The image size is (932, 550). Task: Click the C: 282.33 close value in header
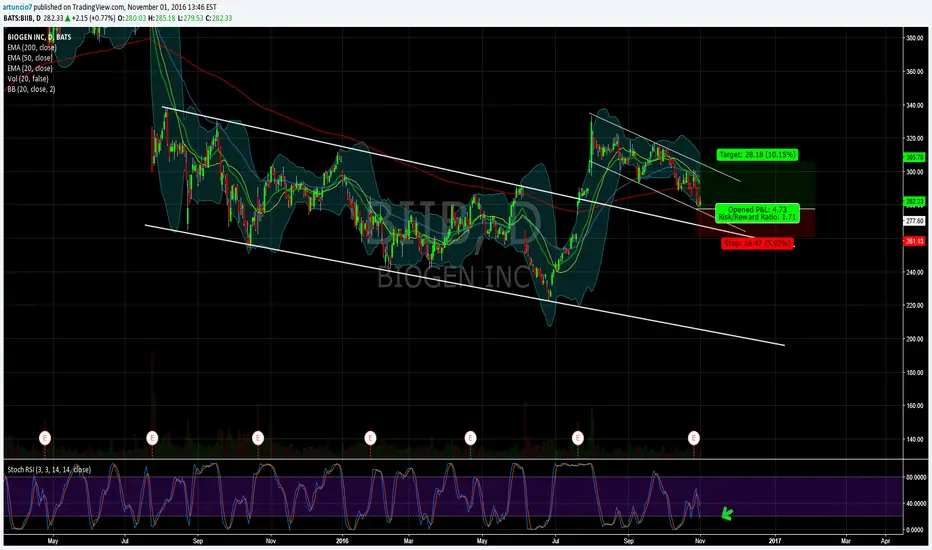pos(219,18)
